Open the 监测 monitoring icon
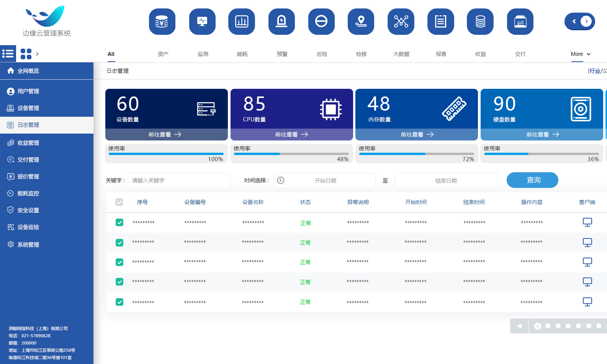 (x=202, y=21)
